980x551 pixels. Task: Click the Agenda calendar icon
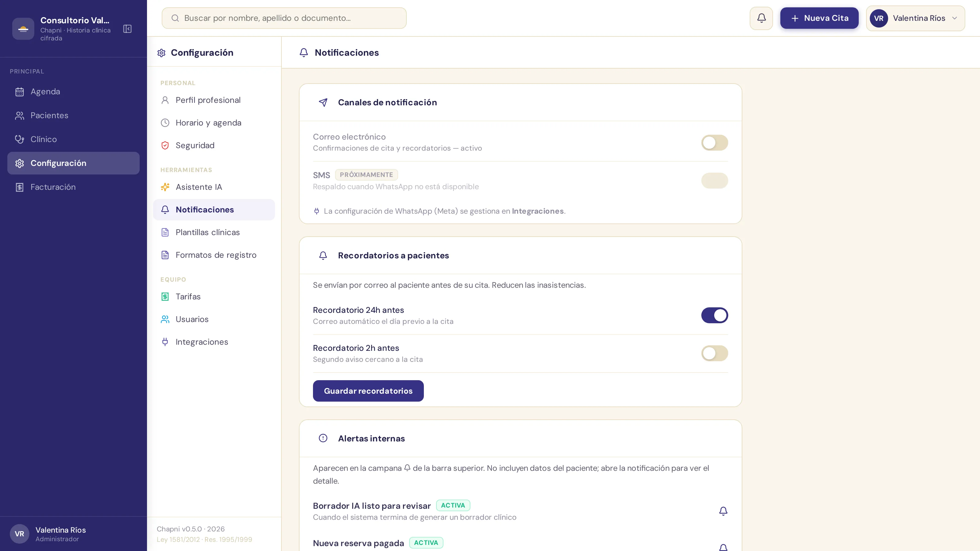19,92
